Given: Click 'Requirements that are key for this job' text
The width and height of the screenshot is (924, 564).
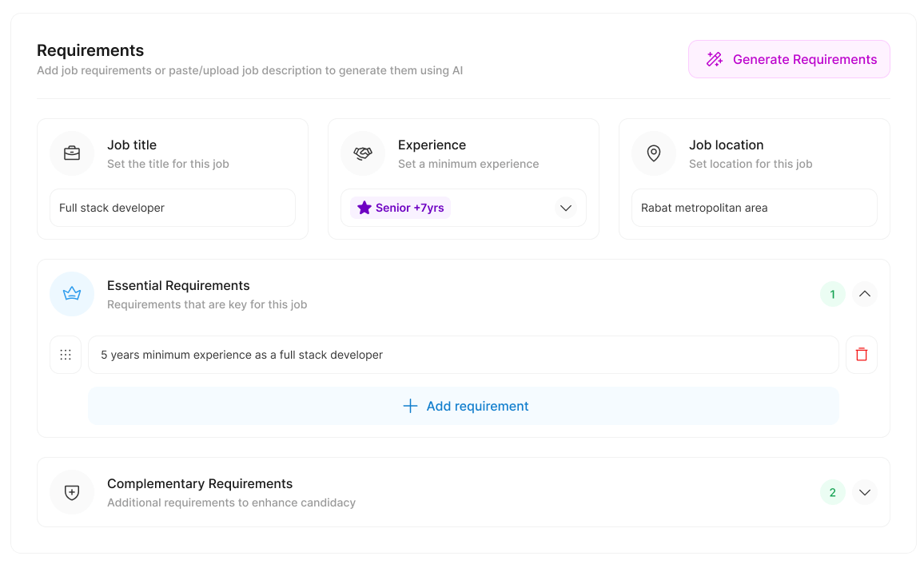Looking at the screenshot, I should pyautogui.click(x=207, y=305).
